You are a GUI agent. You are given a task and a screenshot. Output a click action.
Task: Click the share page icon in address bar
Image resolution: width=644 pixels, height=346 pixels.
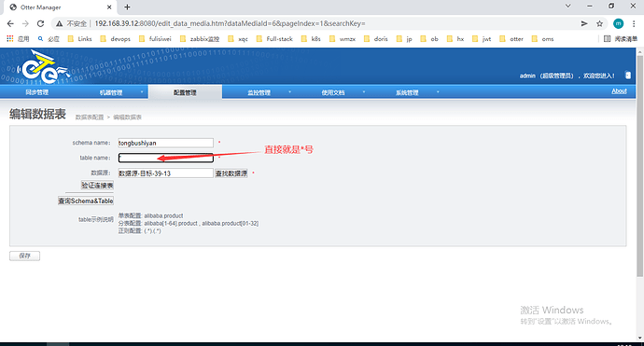pyautogui.click(x=584, y=24)
